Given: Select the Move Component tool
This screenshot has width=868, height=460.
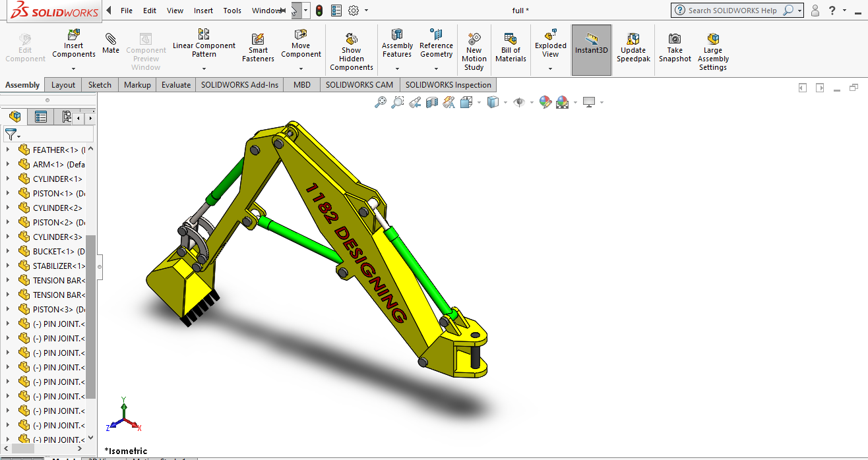Looking at the screenshot, I should (x=301, y=43).
